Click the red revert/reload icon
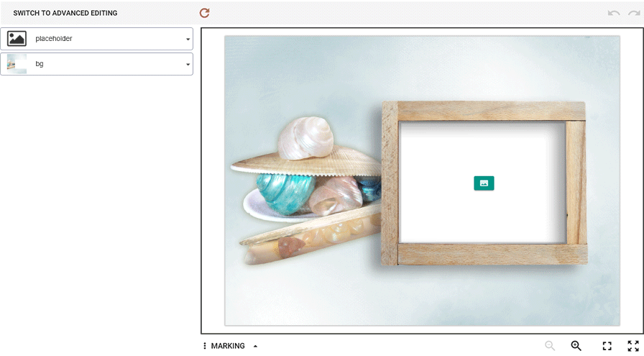Viewport: 644px width, 356px height. click(x=205, y=13)
